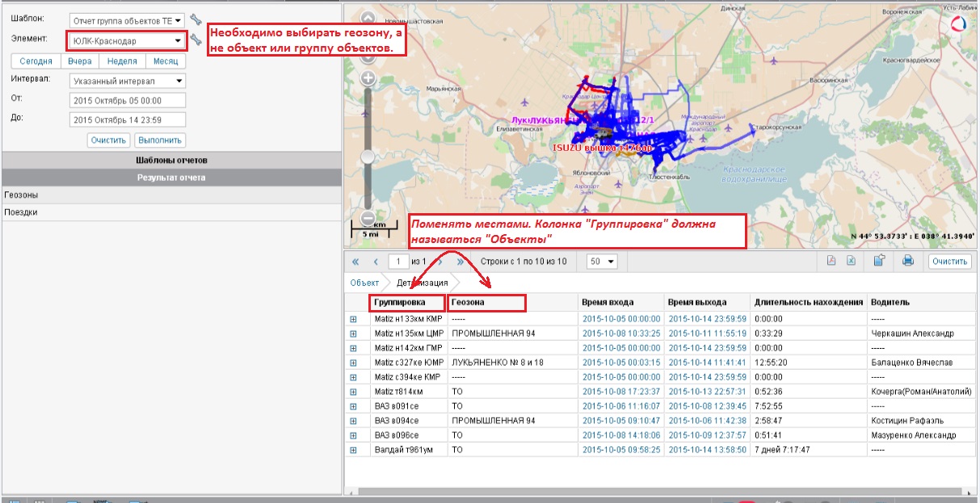Click the wrench icon next to Элемент
This screenshot has width=980, height=503.
tap(196, 40)
